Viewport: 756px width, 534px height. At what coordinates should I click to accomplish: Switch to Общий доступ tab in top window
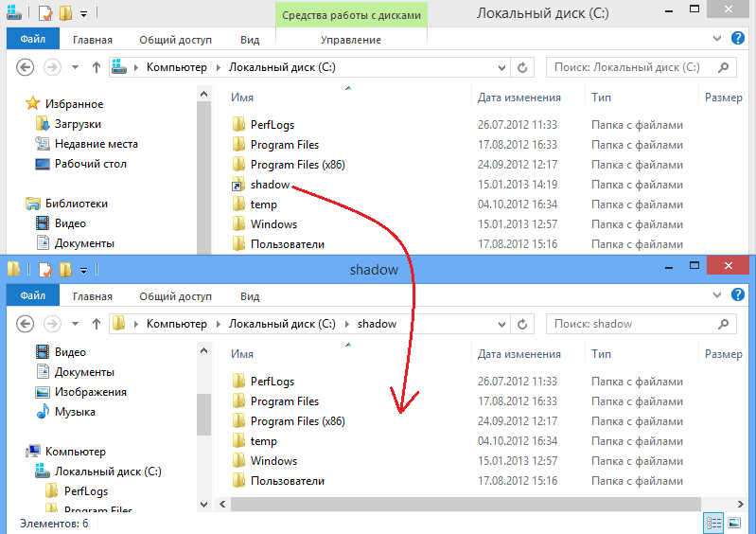click(x=175, y=40)
